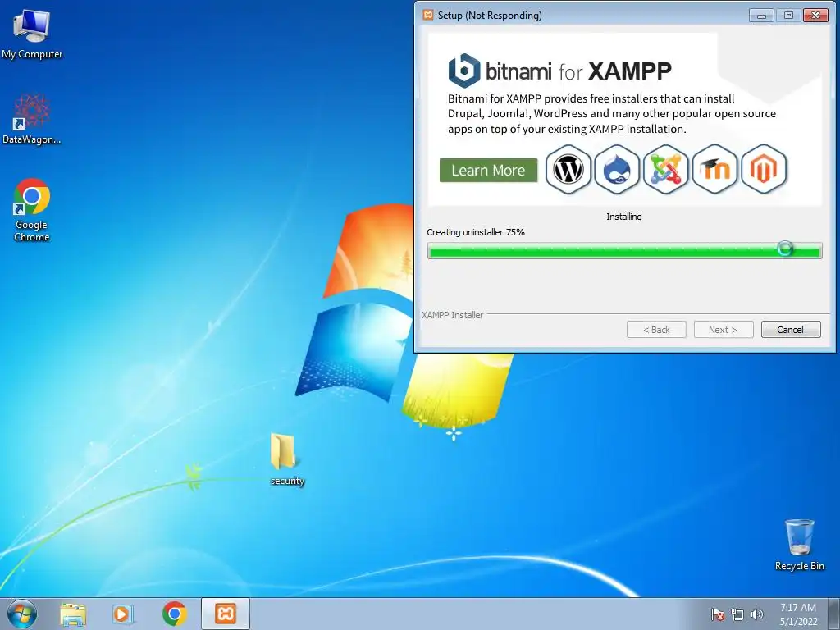Click the 'Creating uninstaller 75%' status text
Viewport: 840px width, 630px height.
pos(476,232)
